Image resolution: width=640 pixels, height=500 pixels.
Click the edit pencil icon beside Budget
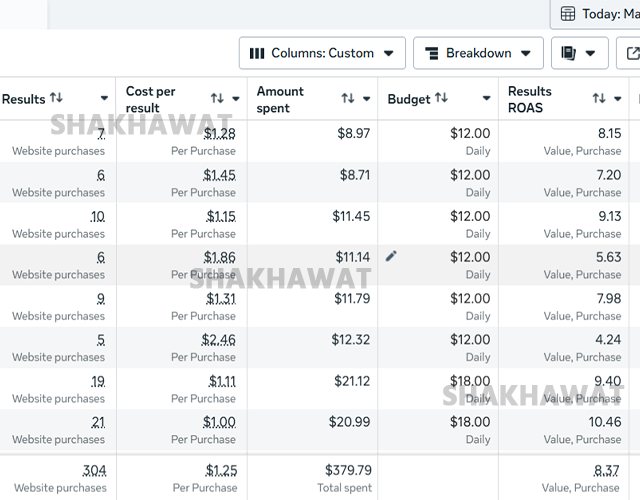[x=391, y=256]
